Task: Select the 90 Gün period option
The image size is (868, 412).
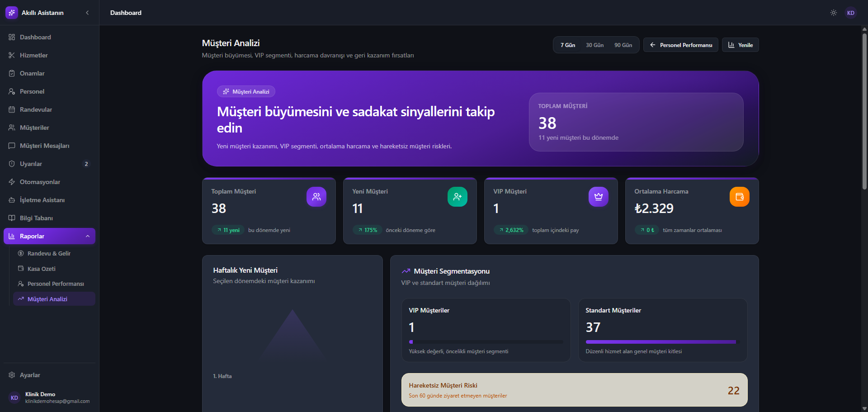Action: [623, 45]
